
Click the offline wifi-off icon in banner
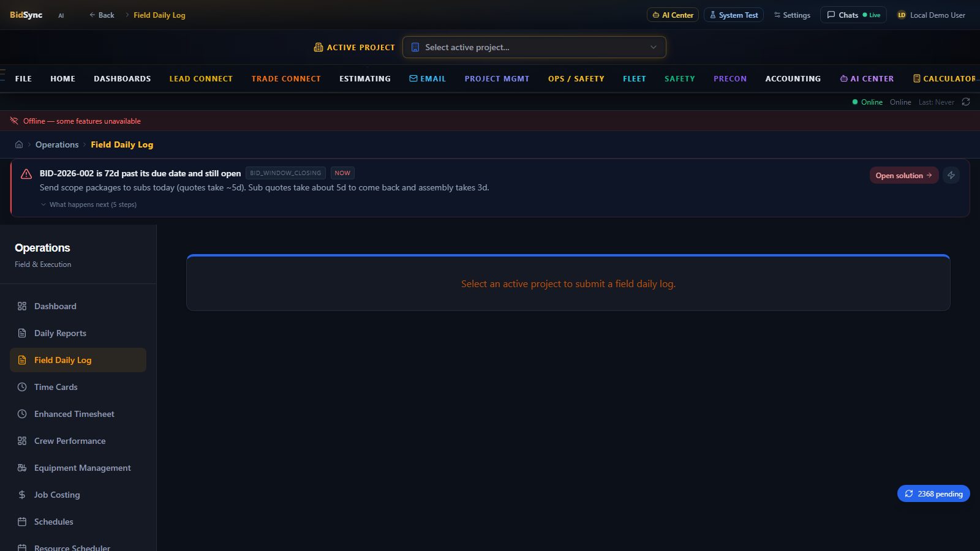point(14,121)
